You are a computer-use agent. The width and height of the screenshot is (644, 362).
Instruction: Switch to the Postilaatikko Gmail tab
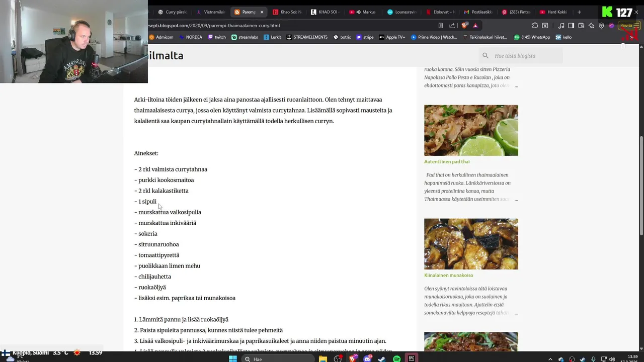coord(478,12)
